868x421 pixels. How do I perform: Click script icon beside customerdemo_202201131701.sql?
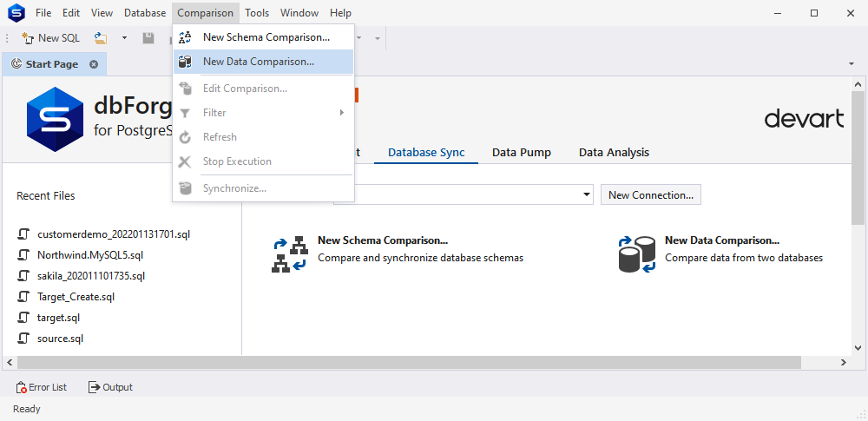pos(23,234)
